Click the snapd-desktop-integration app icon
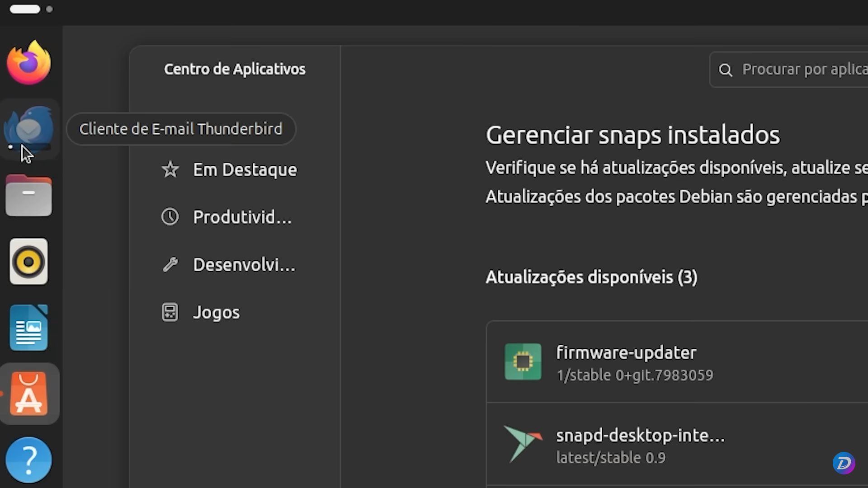The width and height of the screenshot is (868, 488). click(523, 444)
